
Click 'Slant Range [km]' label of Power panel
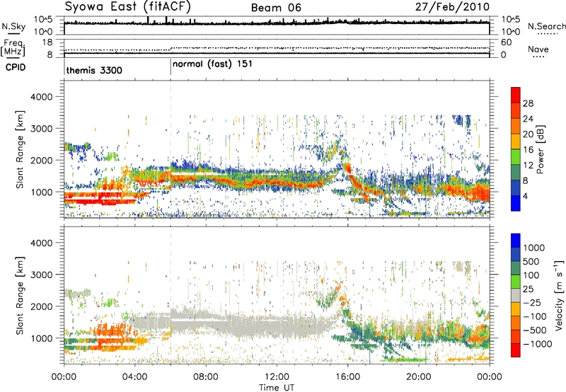pyautogui.click(x=21, y=149)
